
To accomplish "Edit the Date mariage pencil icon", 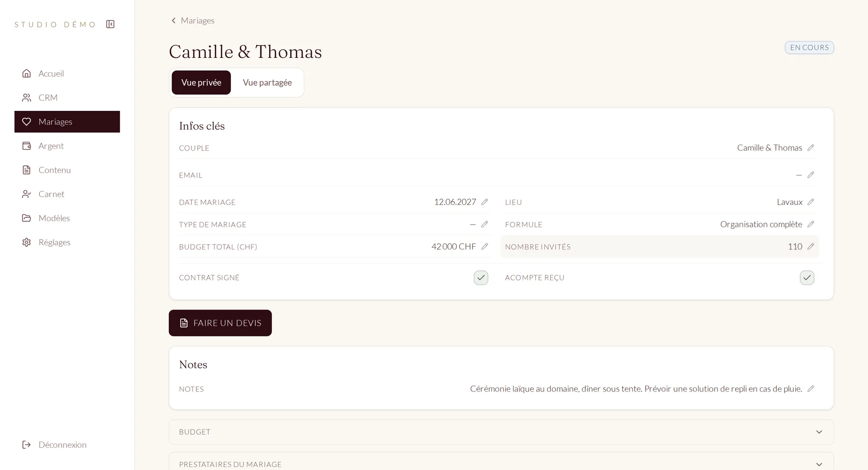I will point(485,201).
